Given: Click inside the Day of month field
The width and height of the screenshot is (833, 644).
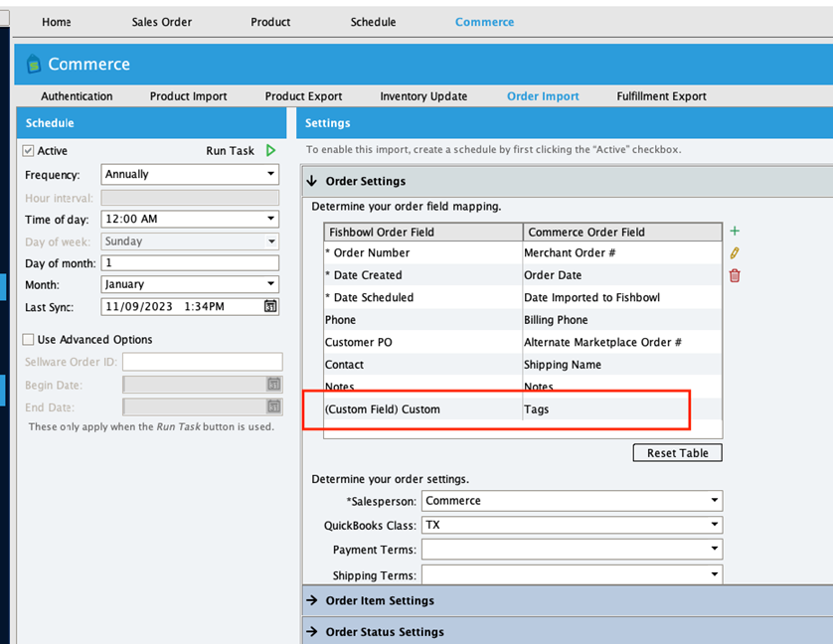Looking at the screenshot, I should tap(190, 263).
